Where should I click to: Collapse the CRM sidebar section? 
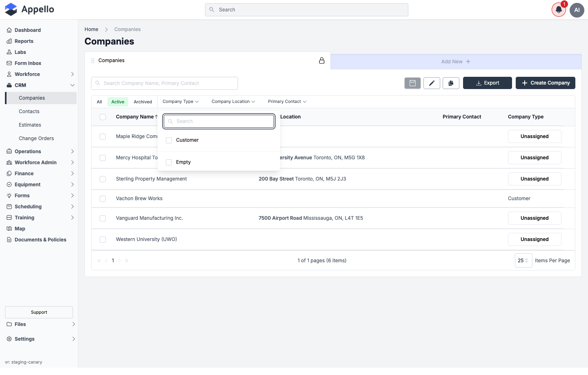[72, 85]
